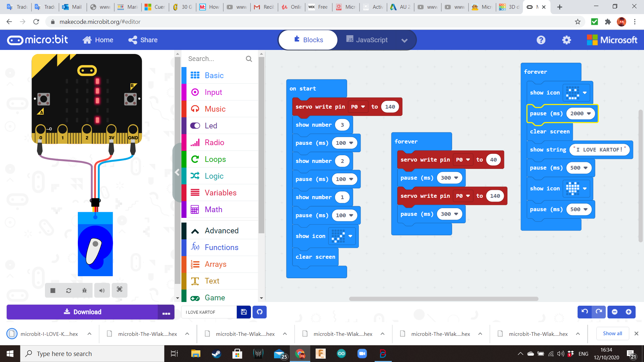Open the Logic blocks category
The width and height of the screenshot is (644, 362).
click(x=214, y=176)
